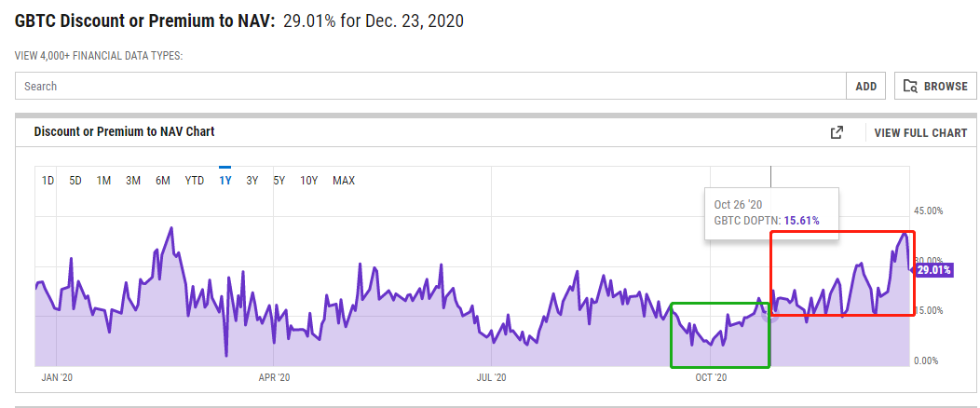Click the Oct 26 '20 data point marker
980x408 pixels.
tap(770, 313)
